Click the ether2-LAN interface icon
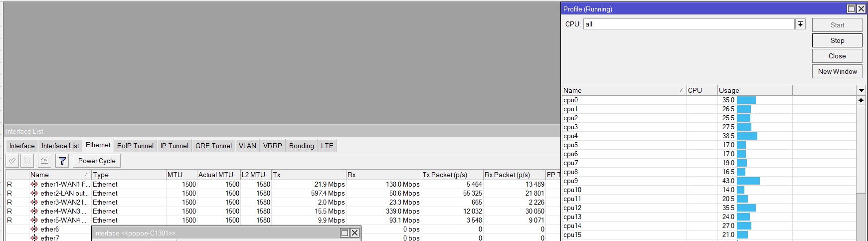The image size is (868, 241). coord(34,193)
